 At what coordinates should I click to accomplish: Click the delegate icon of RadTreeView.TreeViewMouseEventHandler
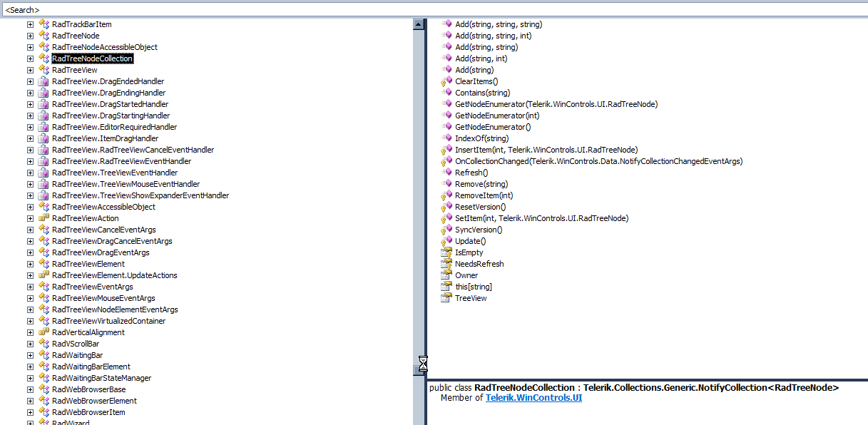(44, 184)
